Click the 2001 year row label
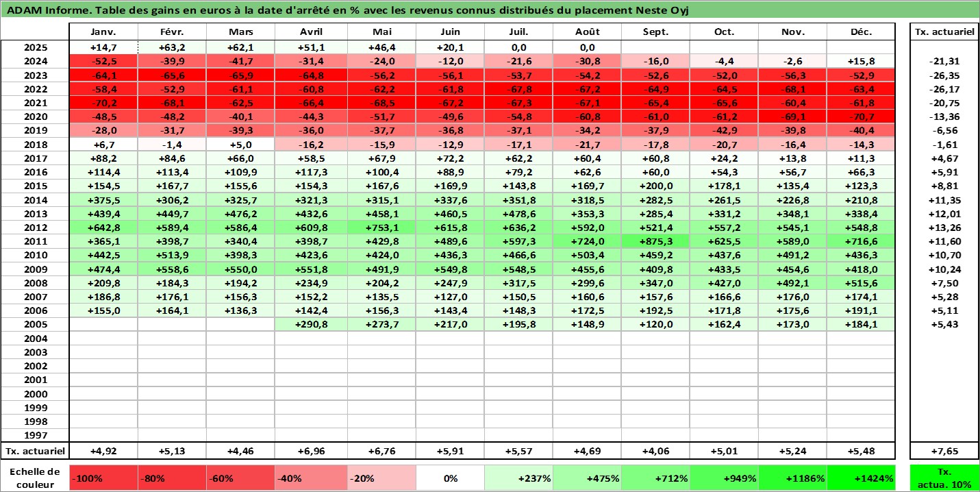Image resolution: width=980 pixels, height=492 pixels. click(x=35, y=380)
